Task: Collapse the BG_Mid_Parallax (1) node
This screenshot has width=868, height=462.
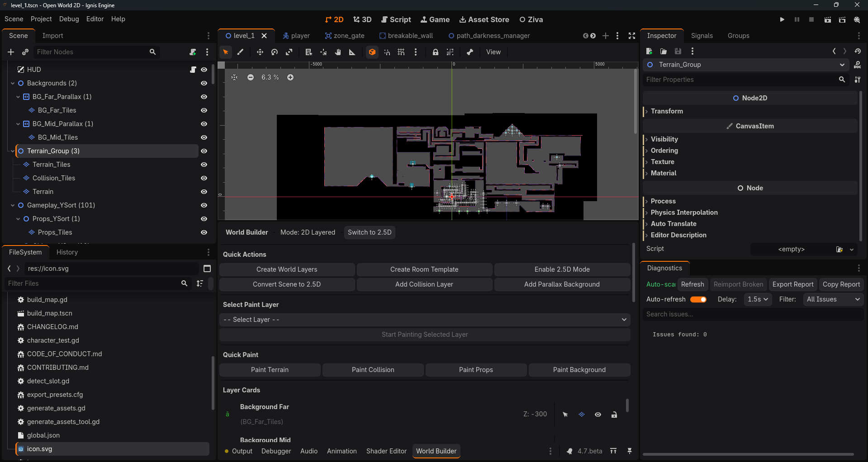Action: click(x=18, y=124)
